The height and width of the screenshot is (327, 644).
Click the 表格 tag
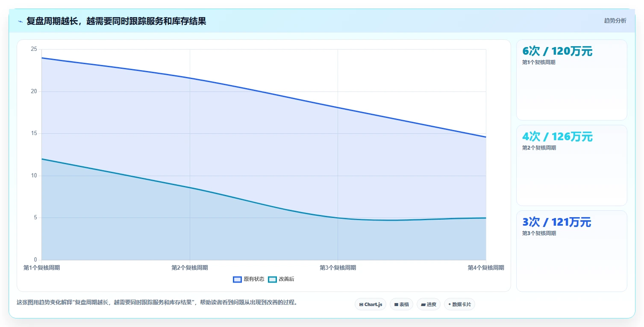tap(401, 304)
